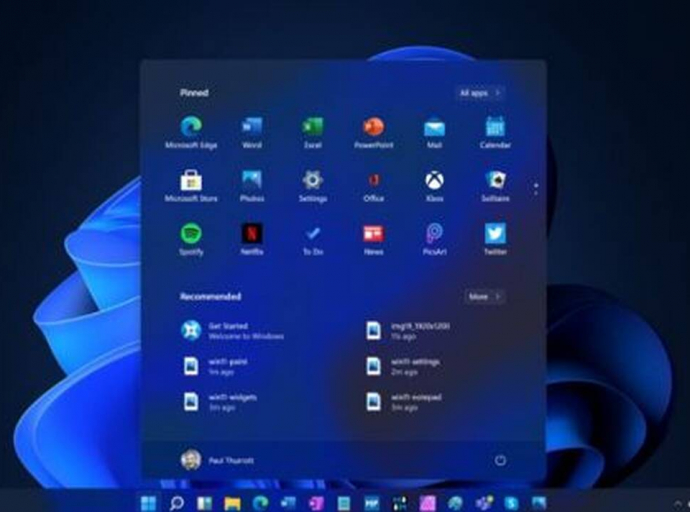Open the To Do app
This screenshot has width=690, height=512.
tap(312, 239)
